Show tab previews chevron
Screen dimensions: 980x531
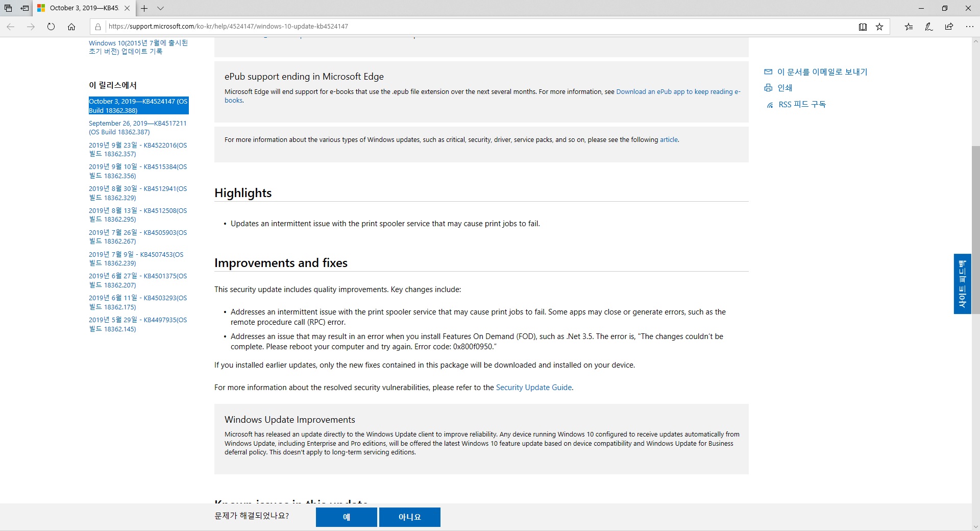tap(160, 8)
